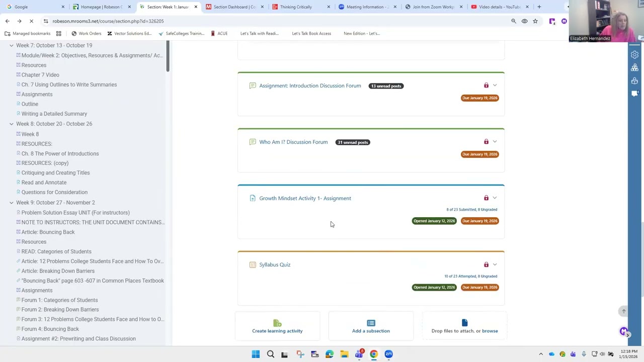Expand options chevron for Growth Mindset Activity
The height and width of the screenshot is (362, 644).
click(x=495, y=198)
